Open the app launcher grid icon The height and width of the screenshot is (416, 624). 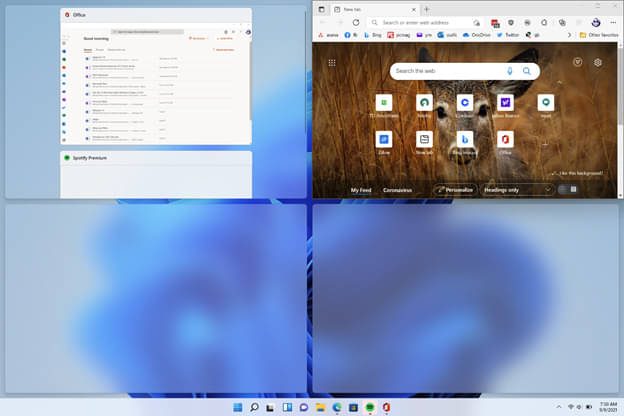pos(332,62)
